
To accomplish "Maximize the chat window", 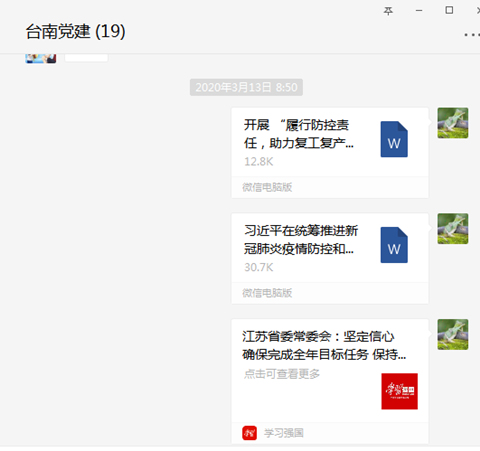I will tap(449, 10).
